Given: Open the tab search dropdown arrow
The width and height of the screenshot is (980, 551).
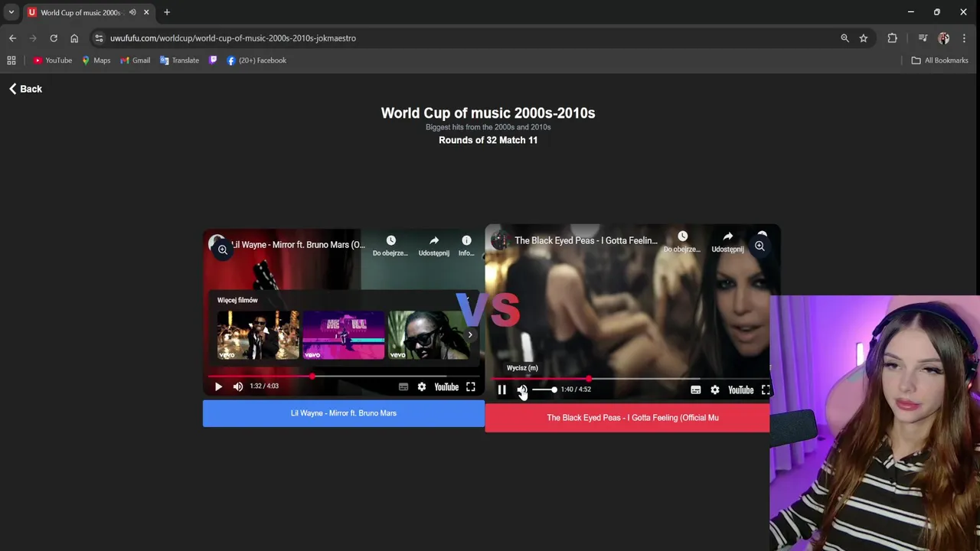Looking at the screenshot, I should click(11, 12).
